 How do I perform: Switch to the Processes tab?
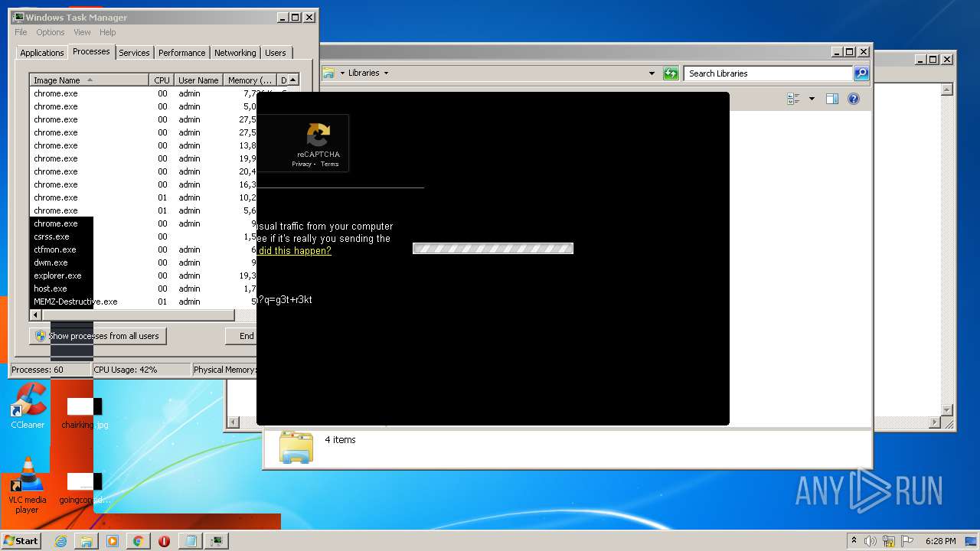coord(91,51)
